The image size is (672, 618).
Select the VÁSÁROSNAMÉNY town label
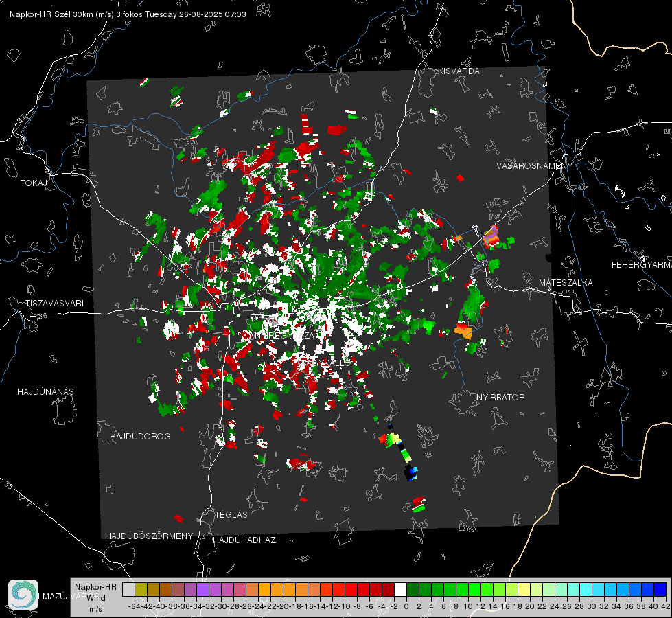(x=535, y=166)
